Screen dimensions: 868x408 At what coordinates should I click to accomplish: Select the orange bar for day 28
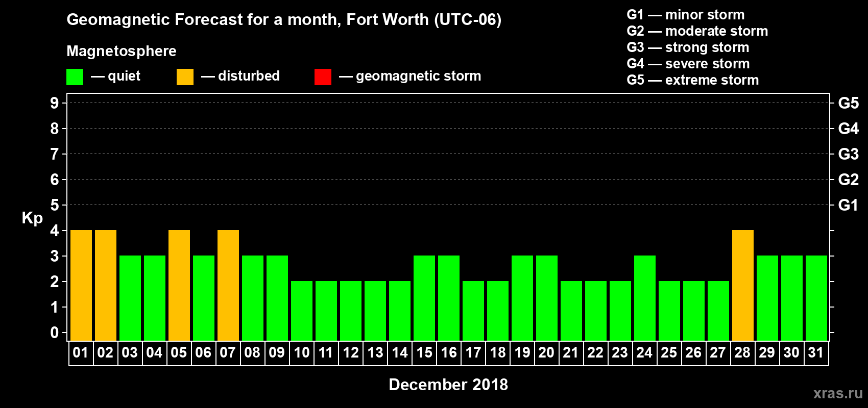coord(743,285)
